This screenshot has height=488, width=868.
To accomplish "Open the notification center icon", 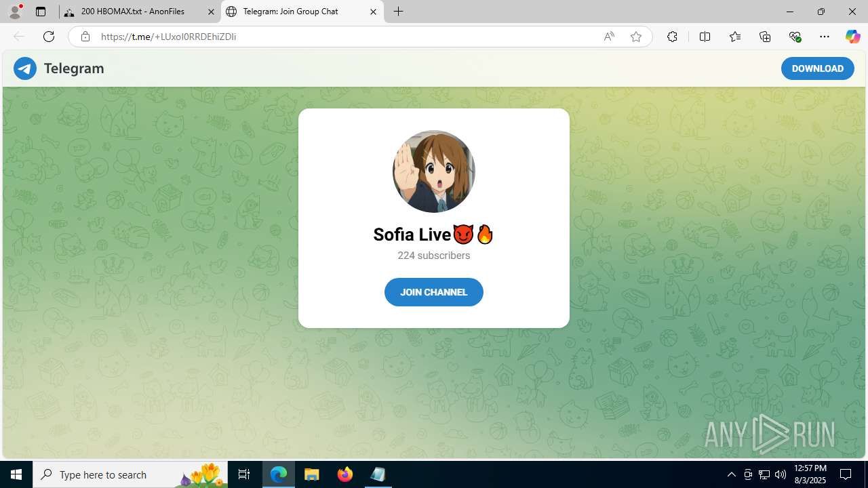I will pyautogui.click(x=846, y=474).
